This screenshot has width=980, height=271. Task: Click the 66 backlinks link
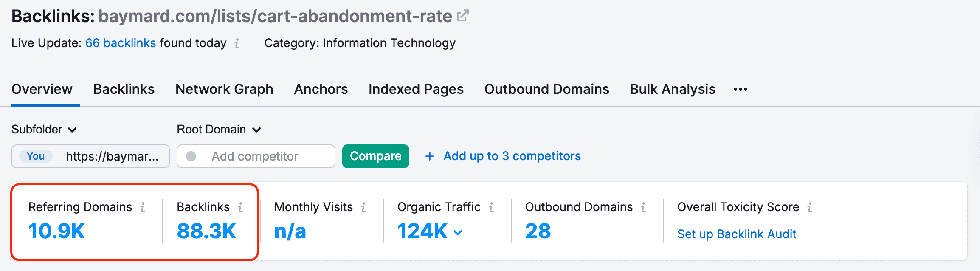pos(121,43)
